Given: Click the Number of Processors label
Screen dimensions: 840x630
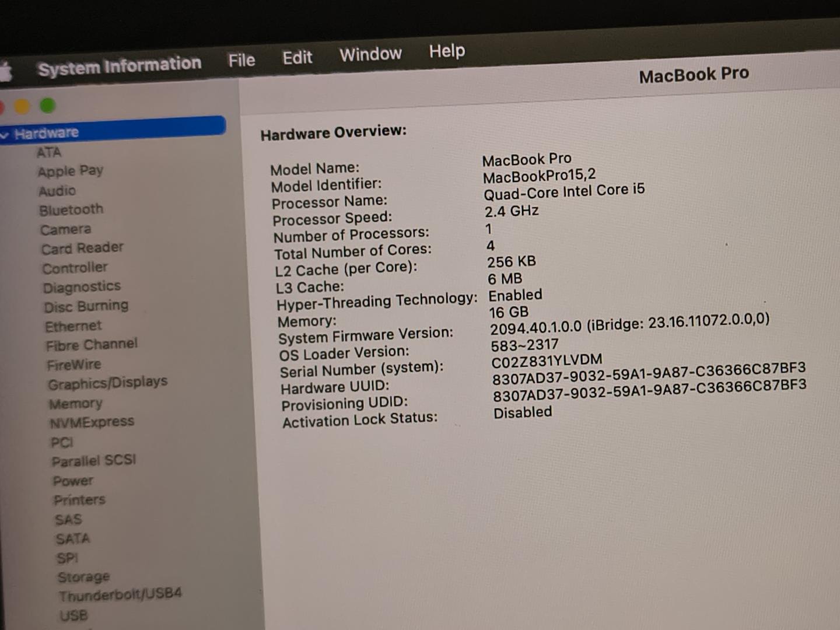Looking at the screenshot, I should point(351,235).
